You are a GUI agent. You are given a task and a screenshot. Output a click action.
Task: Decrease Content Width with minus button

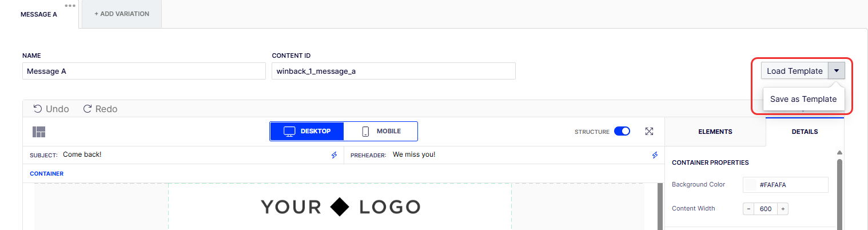pyautogui.click(x=748, y=209)
